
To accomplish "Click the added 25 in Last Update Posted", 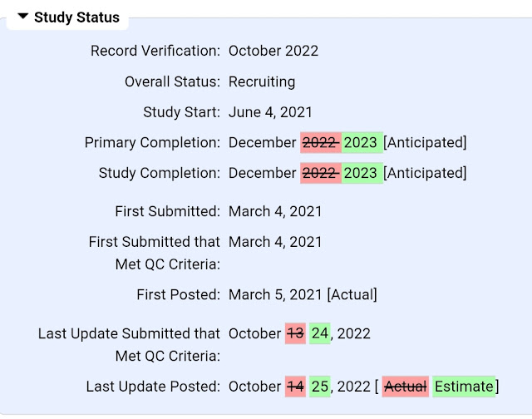I will coord(319,387).
